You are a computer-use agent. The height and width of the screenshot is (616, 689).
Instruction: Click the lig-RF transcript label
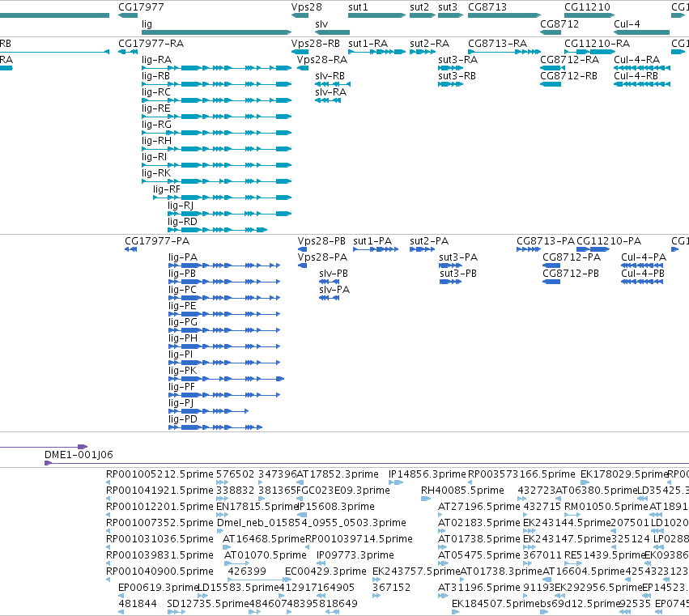(x=167, y=189)
